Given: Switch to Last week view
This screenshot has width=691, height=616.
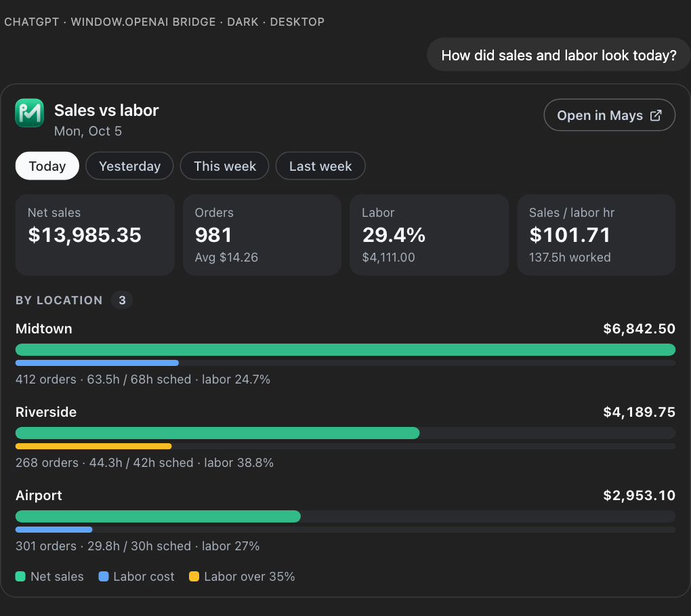Looking at the screenshot, I should click(x=320, y=166).
